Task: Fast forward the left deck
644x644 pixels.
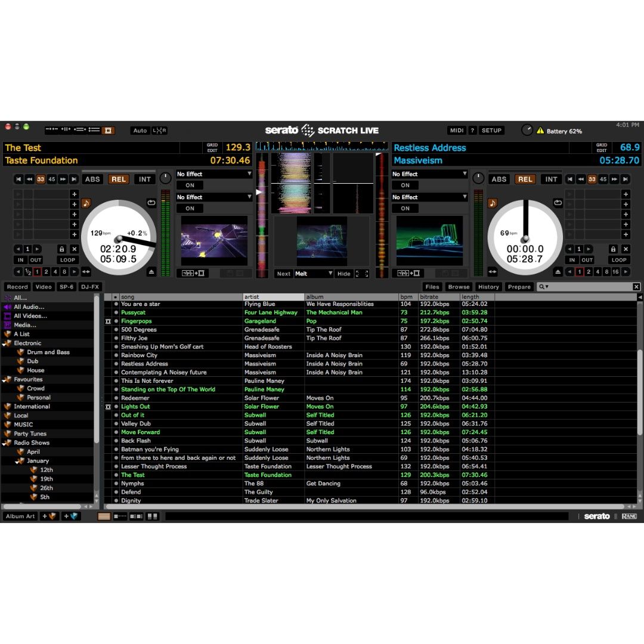Action: click(x=63, y=179)
